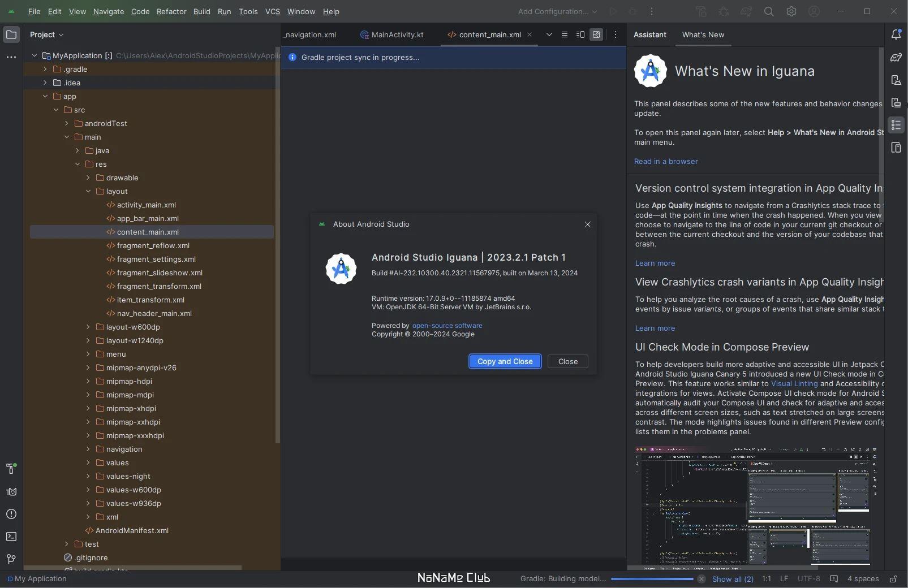Open the Terminal tool window
The width and height of the screenshot is (908, 588).
pyautogui.click(x=11, y=537)
